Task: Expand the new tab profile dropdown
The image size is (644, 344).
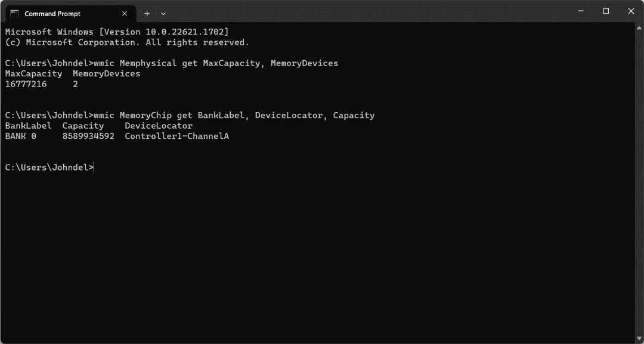Action: coord(163,14)
